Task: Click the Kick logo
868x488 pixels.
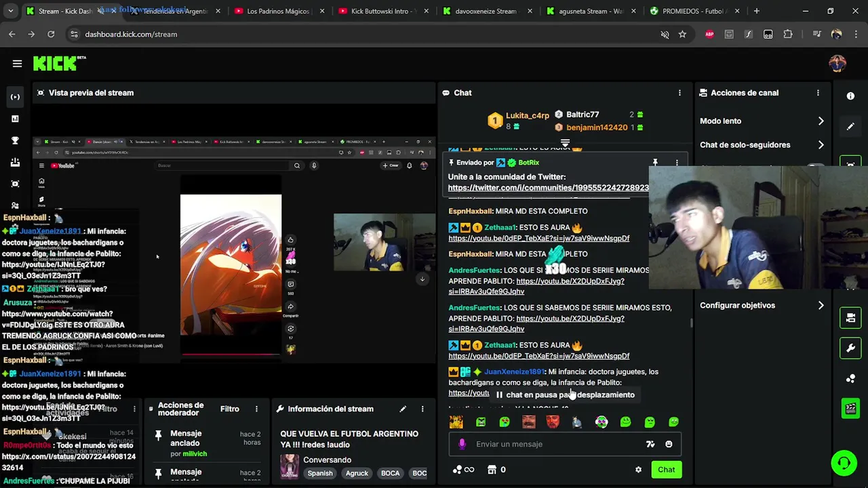Action: 60,63
